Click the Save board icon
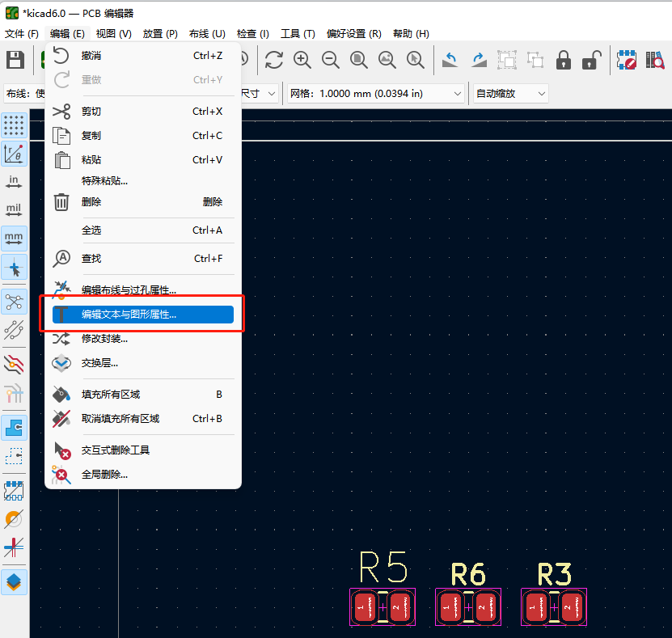 pos(15,60)
